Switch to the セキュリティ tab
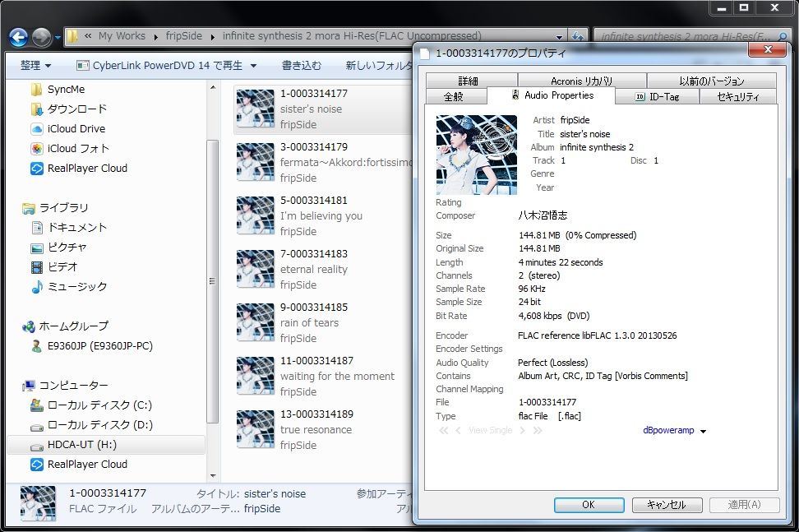The height and width of the screenshot is (532, 799). coord(738,97)
